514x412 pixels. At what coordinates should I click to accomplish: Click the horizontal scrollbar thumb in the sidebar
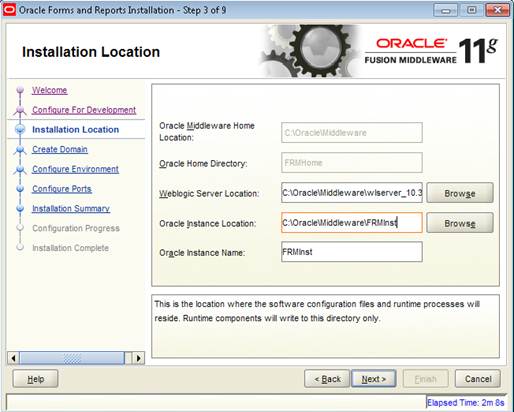tap(72, 358)
